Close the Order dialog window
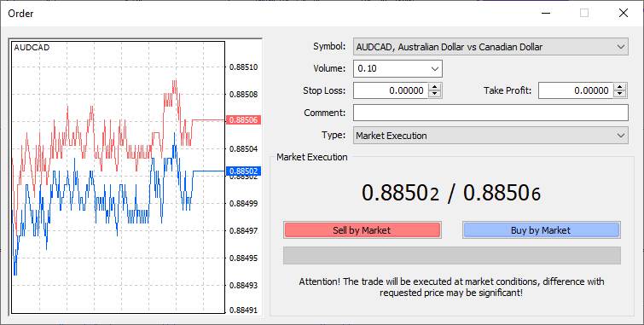 pyautogui.click(x=623, y=13)
